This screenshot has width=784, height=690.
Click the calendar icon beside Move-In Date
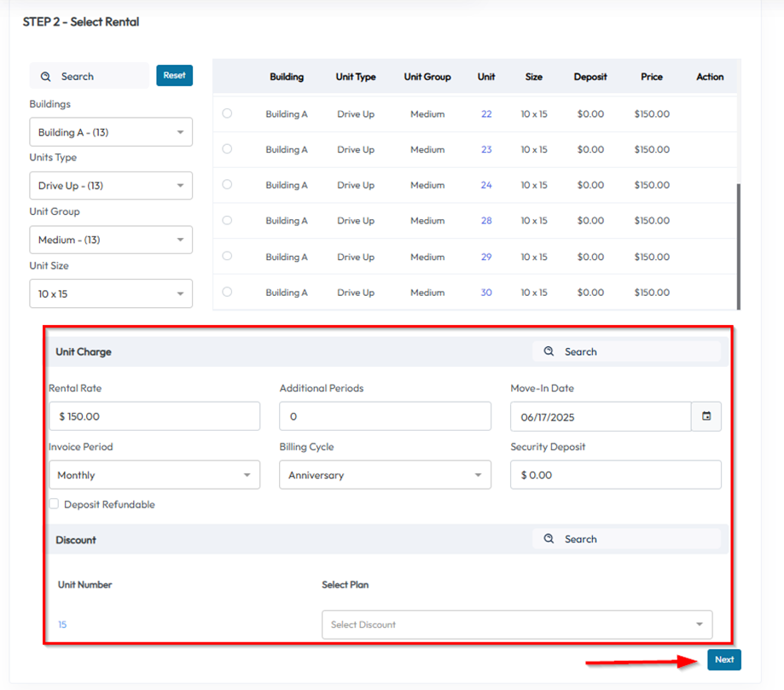click(706, 416)
